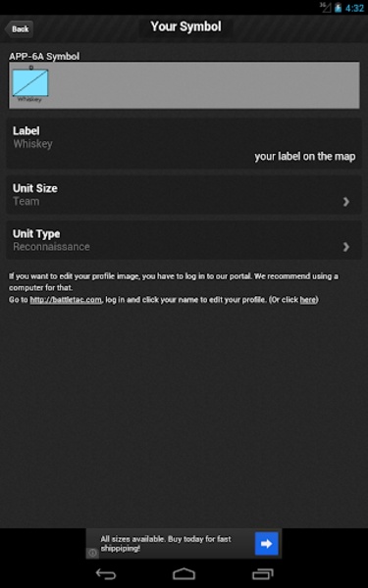This screenshot has height=588, width=368.
Task: Tap the Android home navigation icon
Action: 184,573
